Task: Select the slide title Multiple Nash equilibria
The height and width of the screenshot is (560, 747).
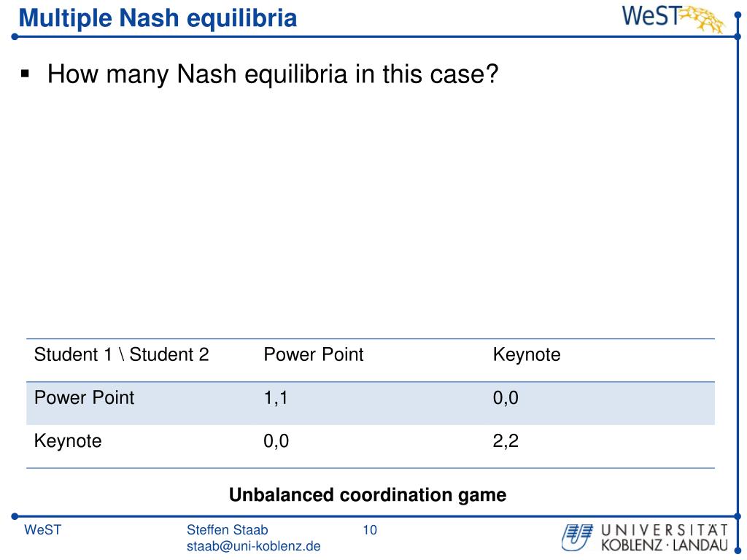Action: (x=158, y=18)
